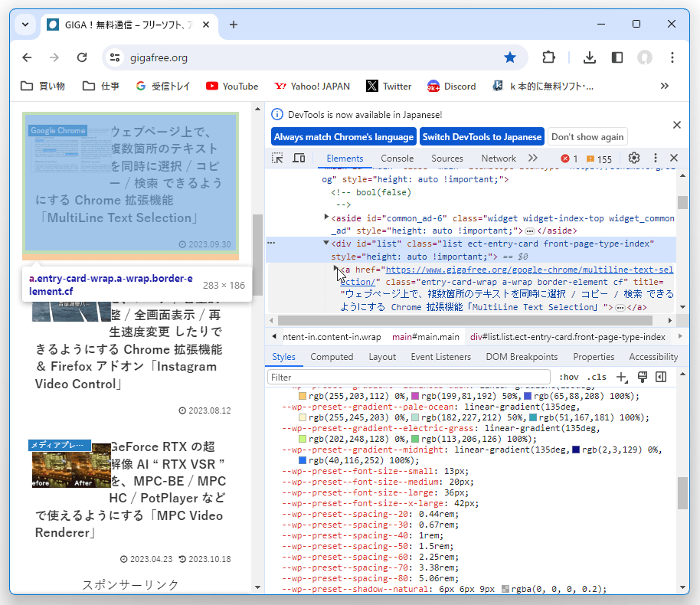Toggle the .cls classes button

point(597,378)
